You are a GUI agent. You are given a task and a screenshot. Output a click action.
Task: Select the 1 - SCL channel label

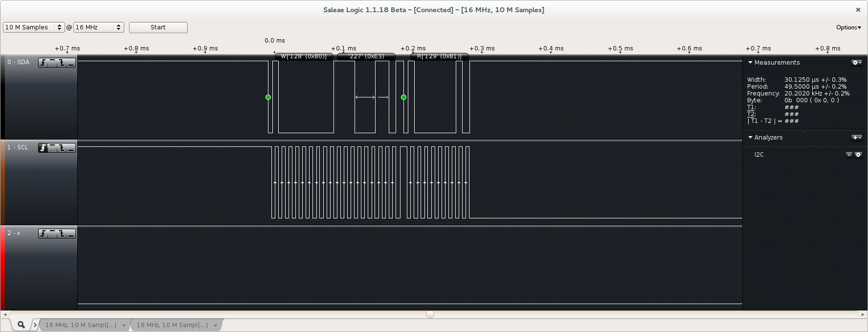18,147
